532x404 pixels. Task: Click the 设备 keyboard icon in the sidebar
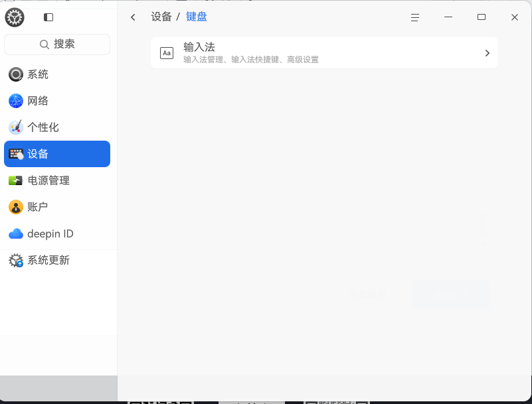[15, 154]
